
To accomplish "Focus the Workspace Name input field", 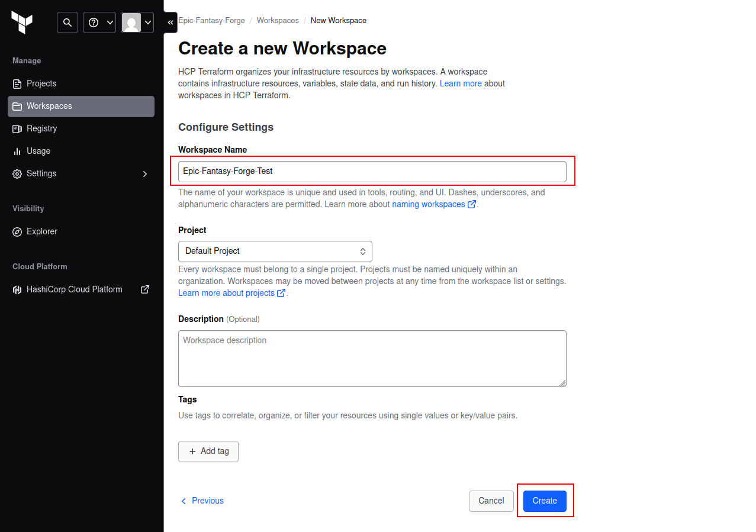I will (372, 171).
